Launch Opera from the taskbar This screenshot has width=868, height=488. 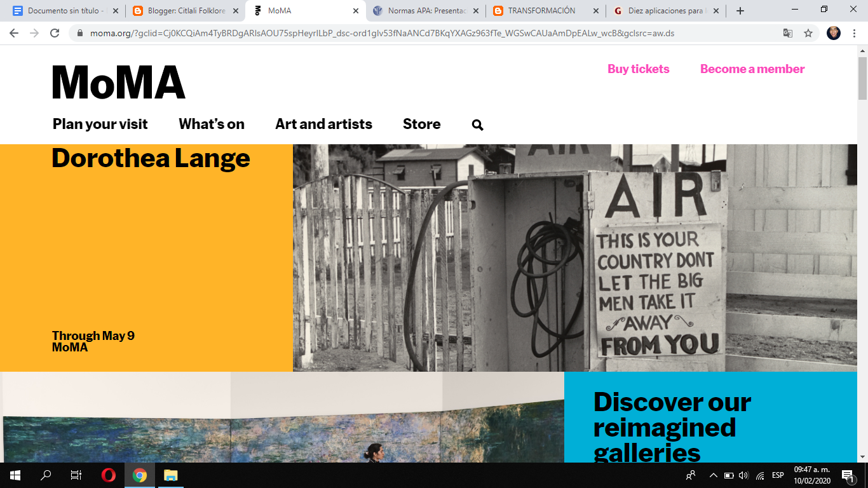tap(109, 475)
